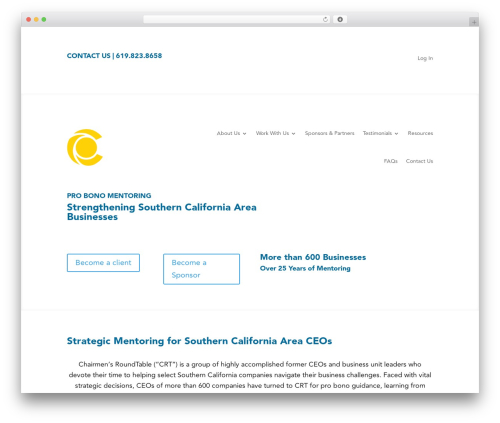The width and height of the screenshot is (500, 423).
Task: Open a new tab with plus button
Action: click(x=474, y=22)
